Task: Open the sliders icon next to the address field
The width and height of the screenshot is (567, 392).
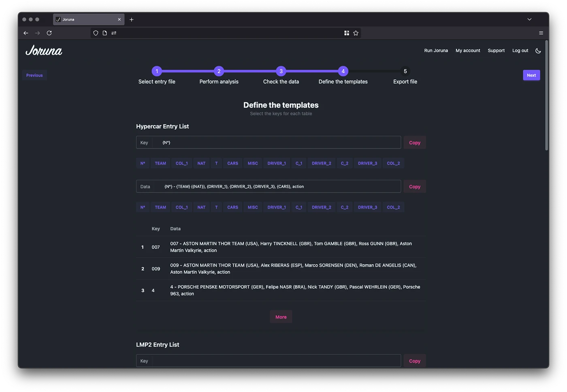Action: coord(114,33)
